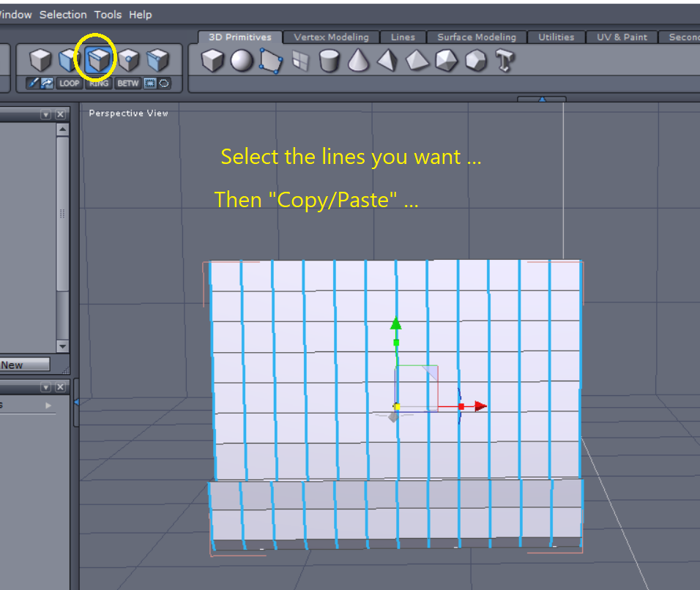The width and height of the screenshot is (700, 590).
Task: Click the LOOP selection button
Action: tap(70, 83)
